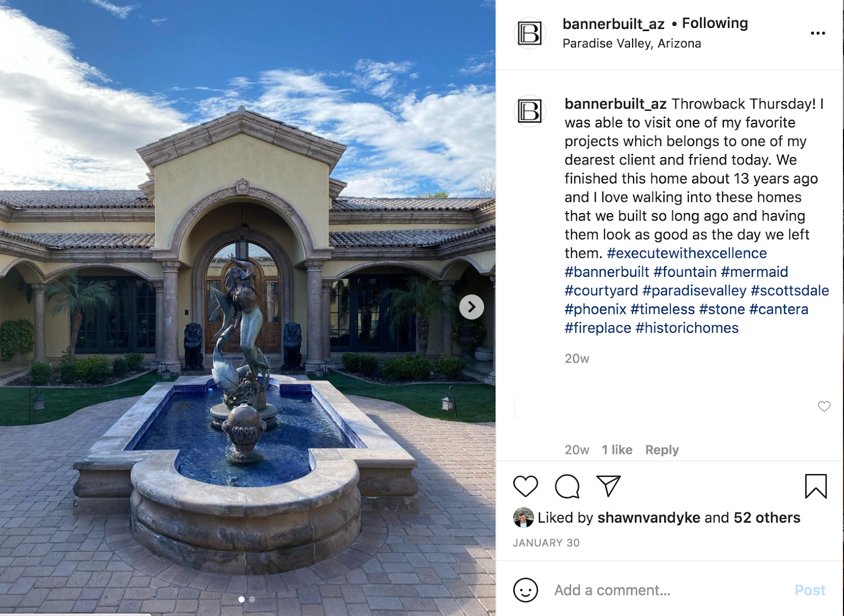Image resolution: width=844 pixels, height=616 pixels.
Task: Like the comment with small heart
Action: (824, 406)
